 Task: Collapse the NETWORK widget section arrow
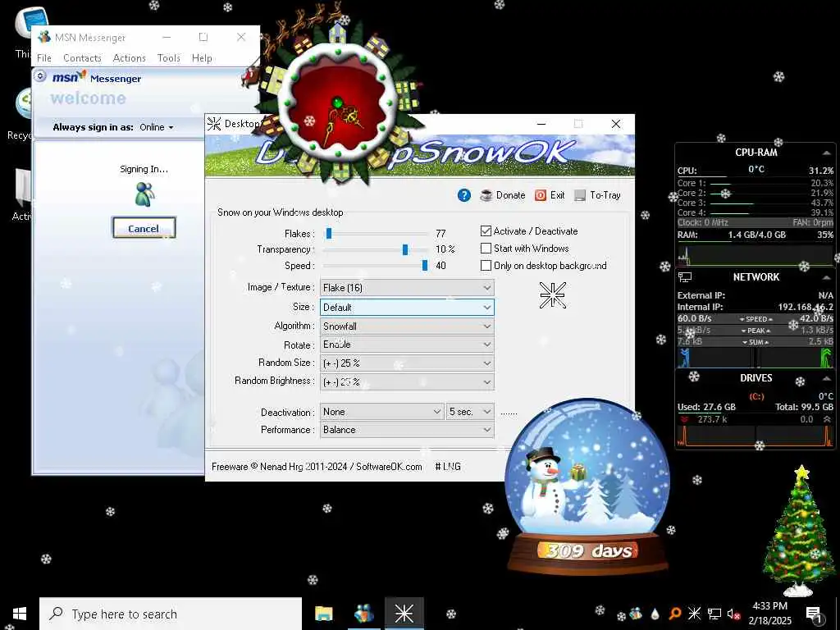coord(827,277)
